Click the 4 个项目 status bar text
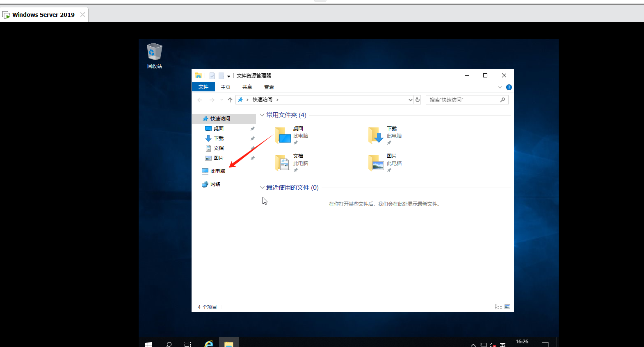This screenshot has width=644, height=347. (x=207, y=307)
